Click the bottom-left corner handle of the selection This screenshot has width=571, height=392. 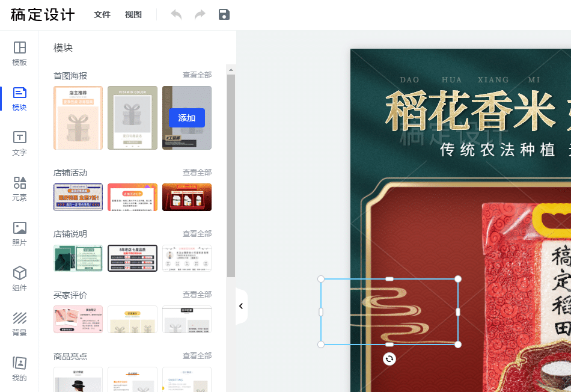[x=321, y=345]
